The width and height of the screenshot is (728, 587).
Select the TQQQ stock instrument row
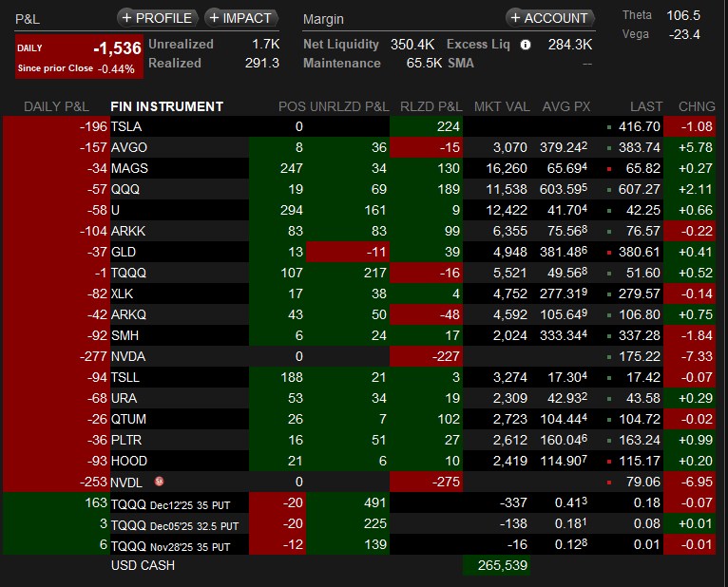click(359, 273)
